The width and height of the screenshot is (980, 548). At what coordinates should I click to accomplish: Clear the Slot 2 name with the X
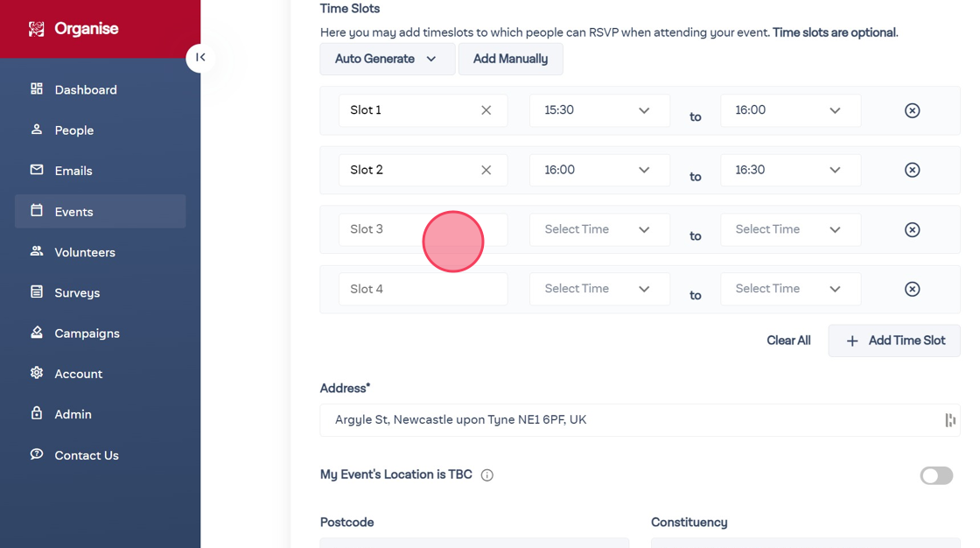[x=486, y=170]
